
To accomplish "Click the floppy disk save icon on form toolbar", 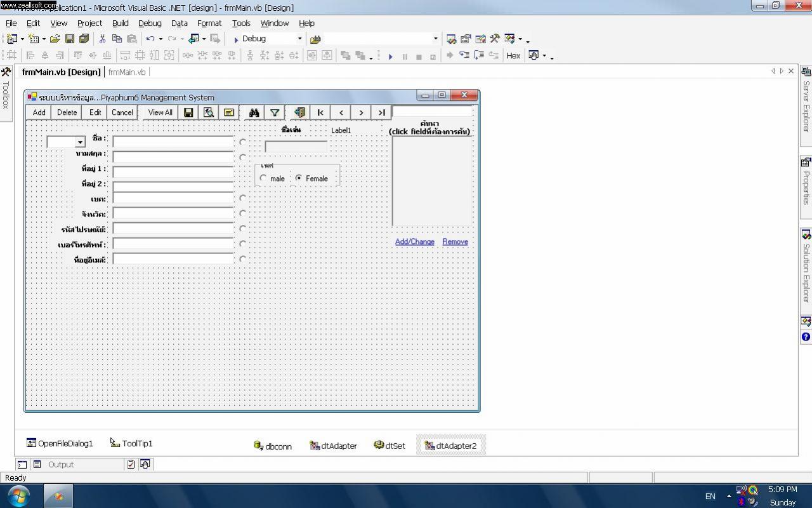I will tap(188, 112).
